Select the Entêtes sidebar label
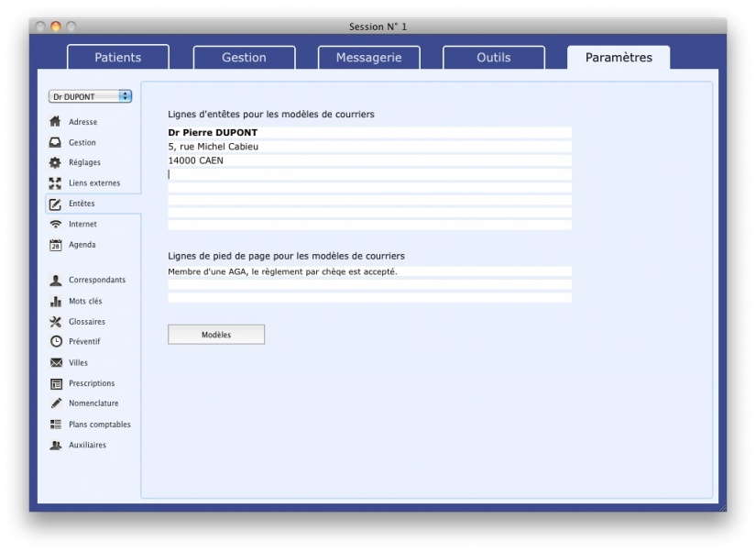 click(82, 204)
